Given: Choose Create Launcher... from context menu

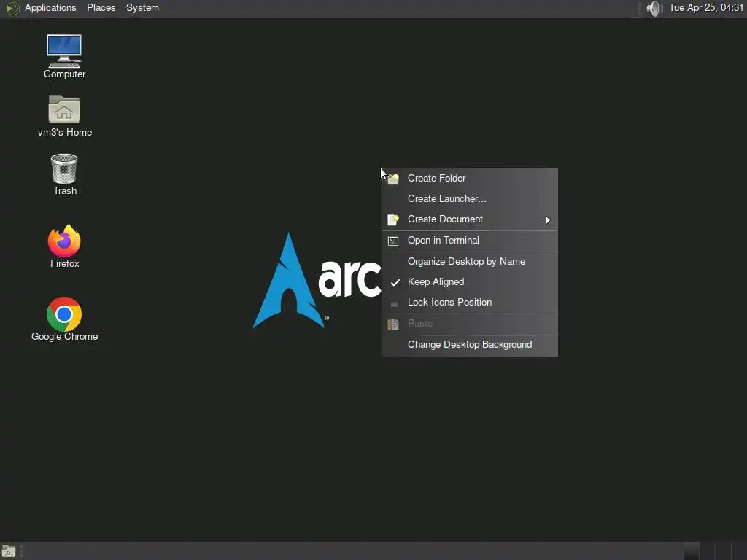Looking at the screenshot, I should (470, 199).
